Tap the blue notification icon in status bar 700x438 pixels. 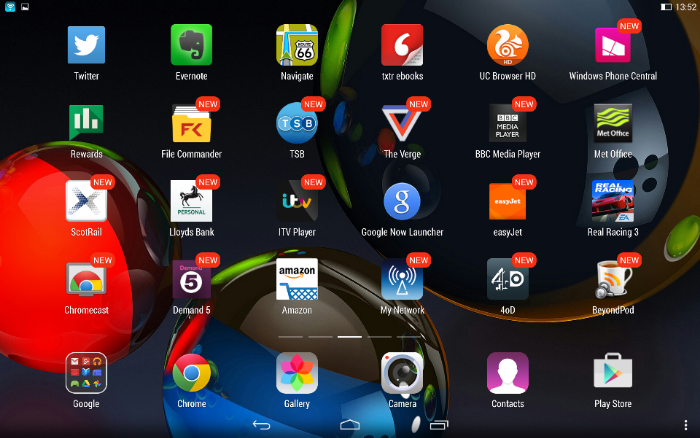(10, 7)
